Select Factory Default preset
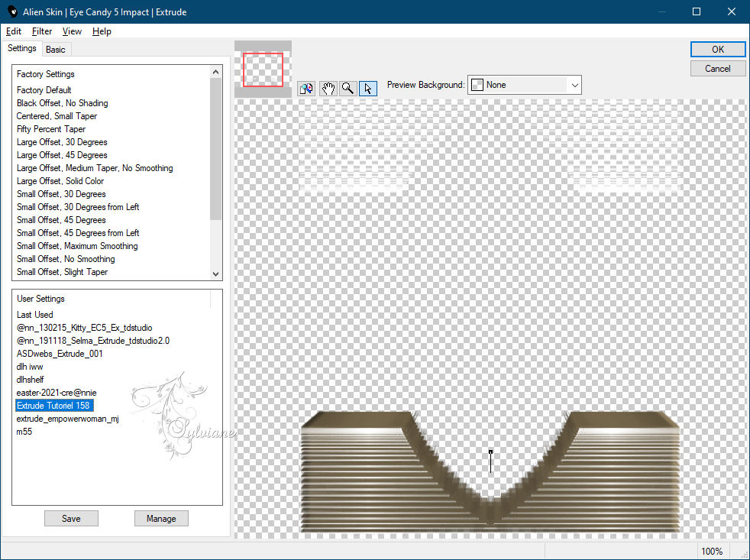The image size is (750, 560). tap(44, 90)
